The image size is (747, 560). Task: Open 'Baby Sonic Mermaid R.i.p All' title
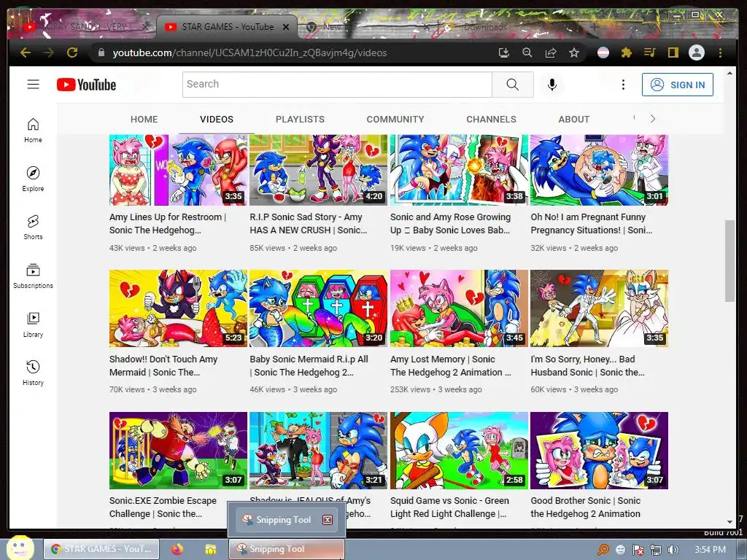309,366
